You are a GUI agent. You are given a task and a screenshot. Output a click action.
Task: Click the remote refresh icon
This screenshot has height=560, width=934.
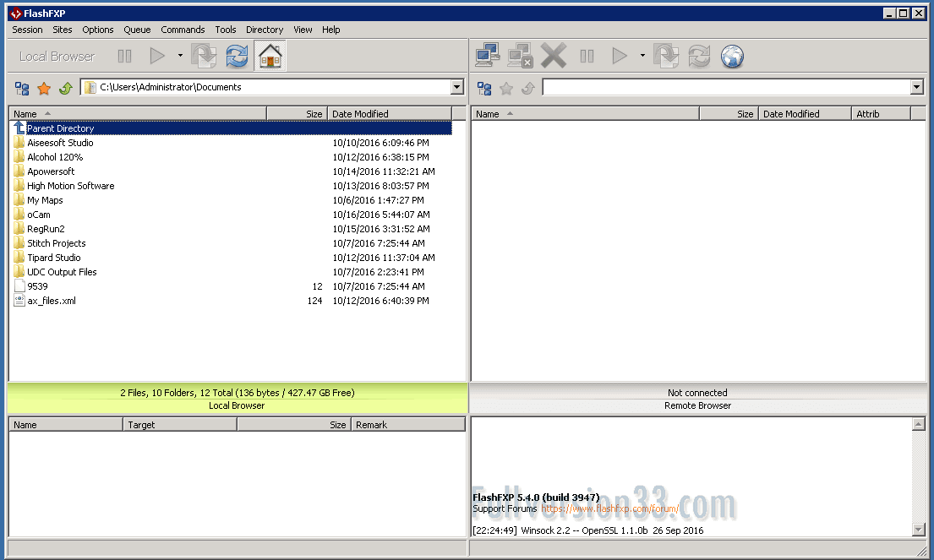point(699,57)
